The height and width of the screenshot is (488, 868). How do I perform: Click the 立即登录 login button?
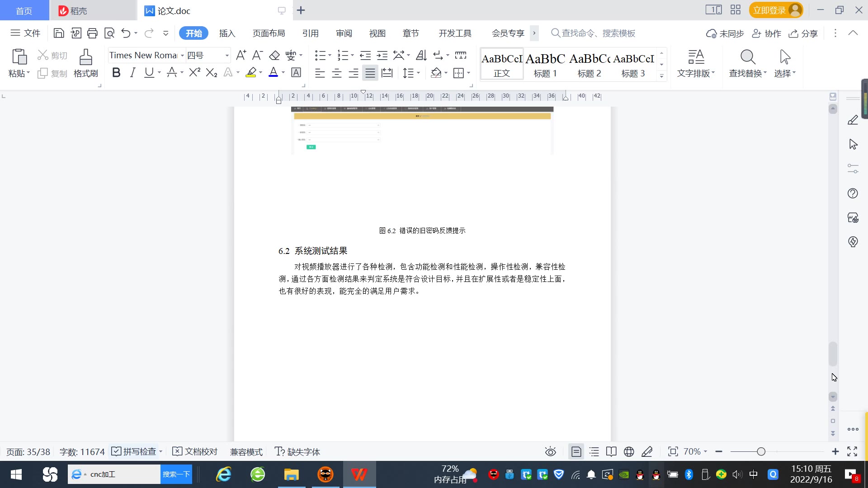[x=769, y=10]
